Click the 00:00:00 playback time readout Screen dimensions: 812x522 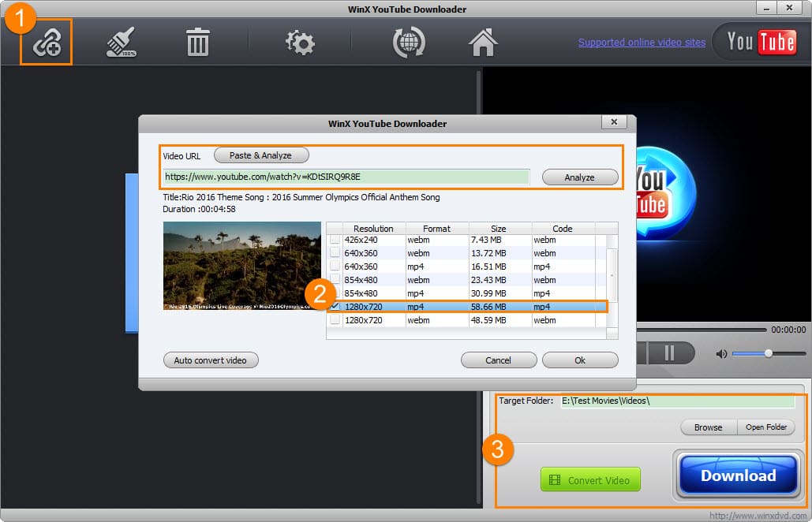[788, 330]
